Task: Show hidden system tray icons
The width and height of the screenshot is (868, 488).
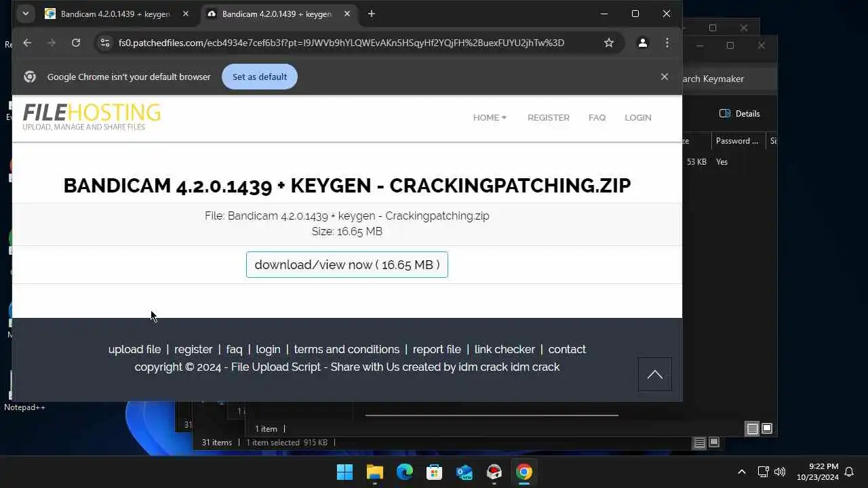Action: point(741,472)
